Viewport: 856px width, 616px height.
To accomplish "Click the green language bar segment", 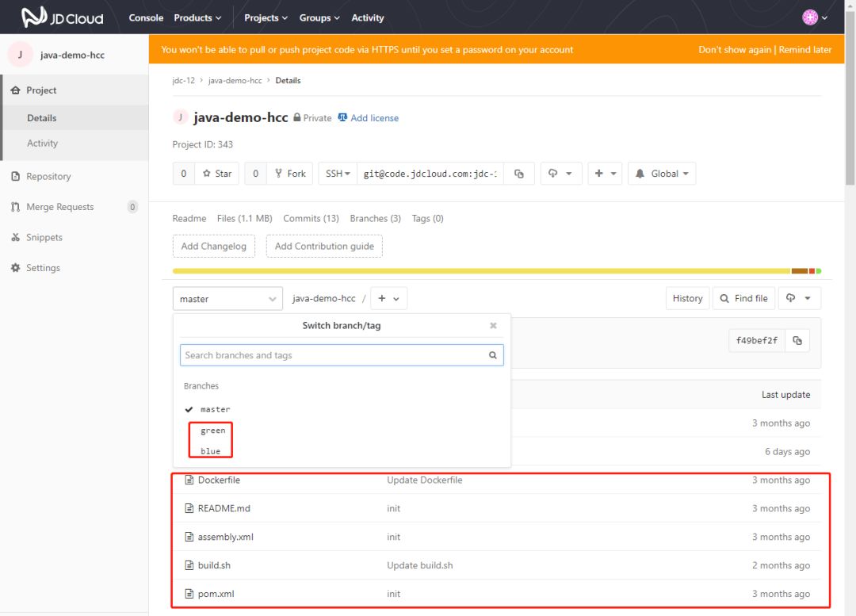I will 818,271.
